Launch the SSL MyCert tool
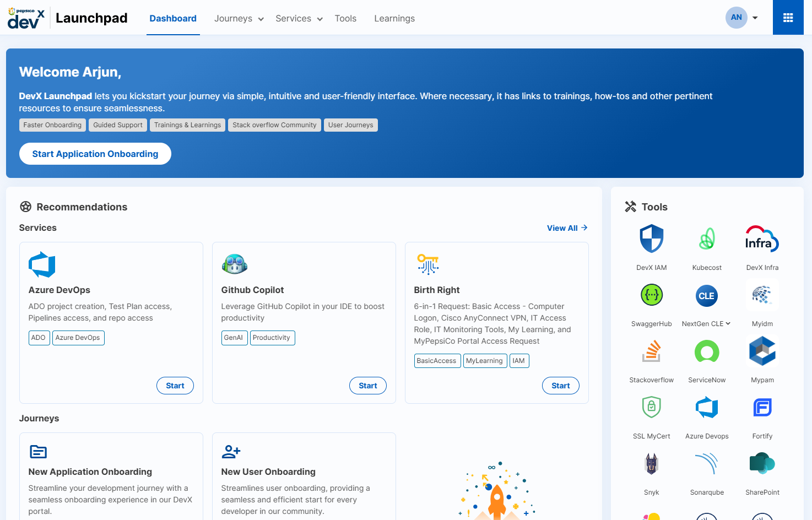812x520 pixels. coord(652,408)
